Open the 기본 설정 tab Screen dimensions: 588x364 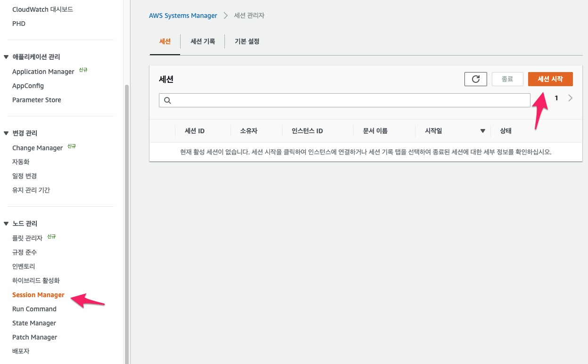pyautogui.click(x=247, y=41)
